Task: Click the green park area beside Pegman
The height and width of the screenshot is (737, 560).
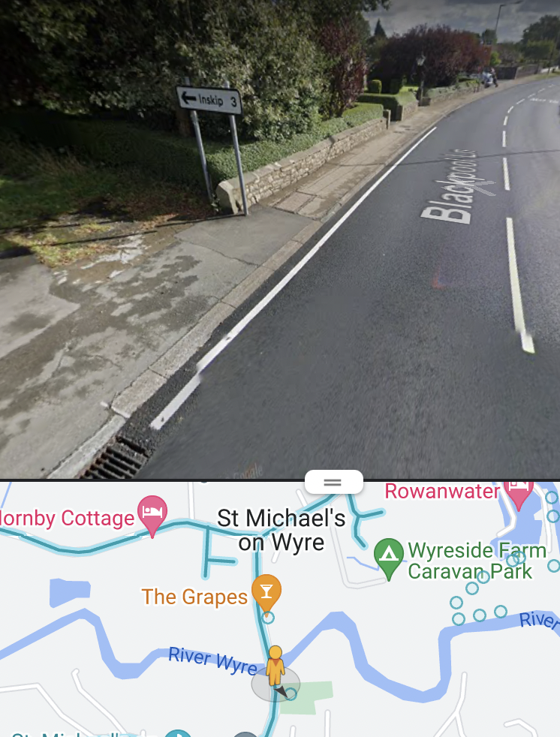Action: [312, 697]
